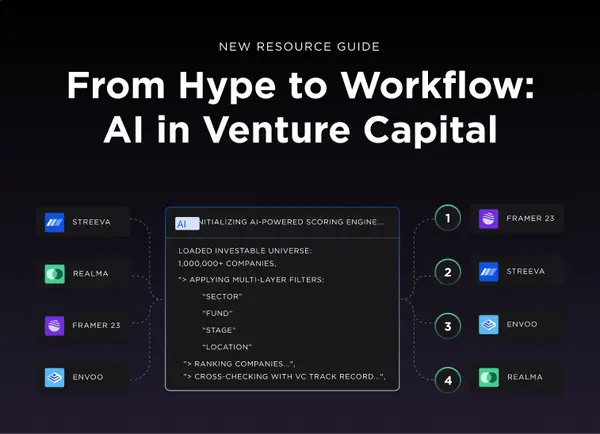Click the "STAGE" filter entry

pyautogui.click(x=219, y=330)
